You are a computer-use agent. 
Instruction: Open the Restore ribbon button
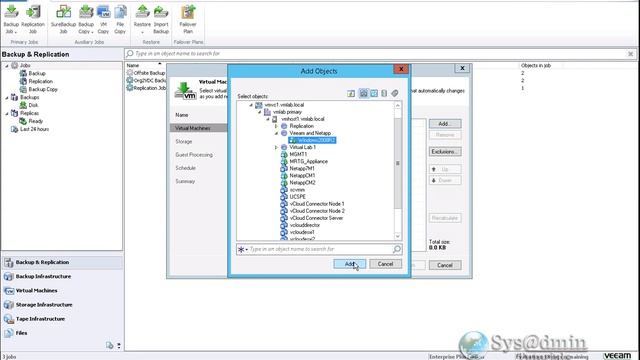(x=142, y=20)
